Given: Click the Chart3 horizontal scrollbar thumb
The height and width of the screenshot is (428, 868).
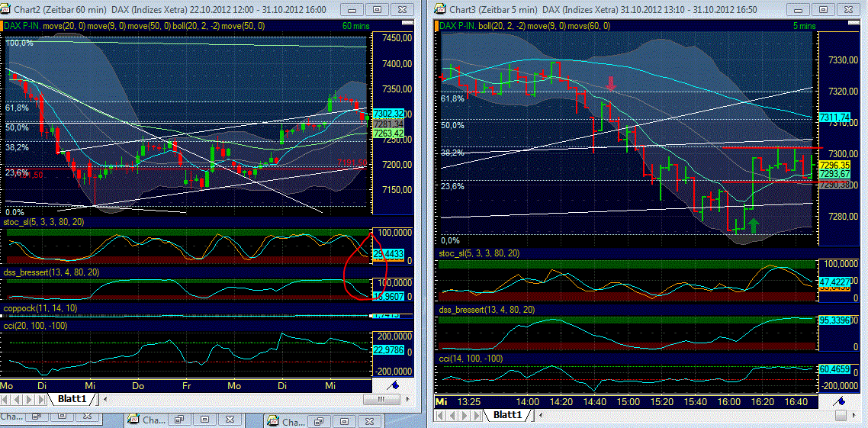Looking at the screenshot, I should (x=840, y=414).
